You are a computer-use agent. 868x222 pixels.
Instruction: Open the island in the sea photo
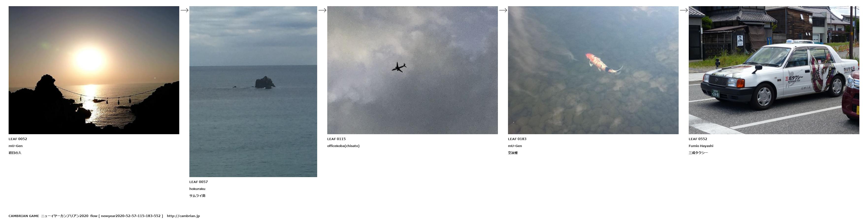253,92
